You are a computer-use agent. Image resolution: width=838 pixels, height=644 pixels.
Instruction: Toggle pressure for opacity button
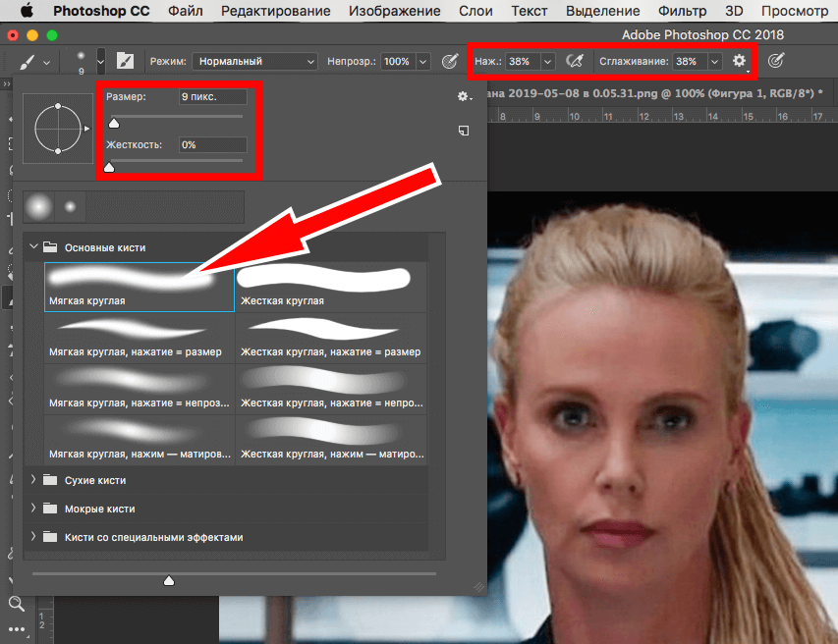450,61
